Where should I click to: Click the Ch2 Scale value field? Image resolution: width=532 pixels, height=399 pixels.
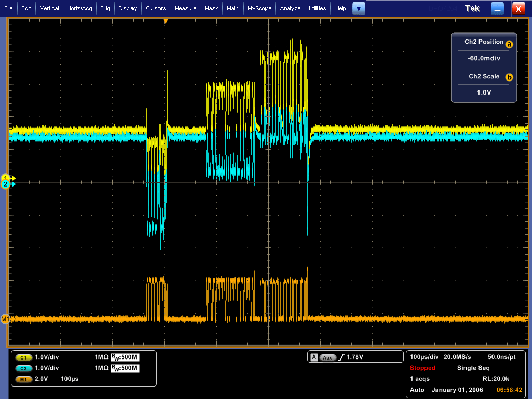click(484, 92)
